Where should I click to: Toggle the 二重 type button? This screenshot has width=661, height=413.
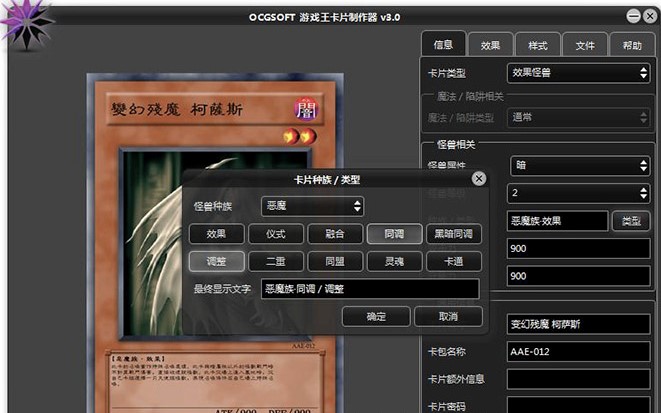tap(276, 261)
